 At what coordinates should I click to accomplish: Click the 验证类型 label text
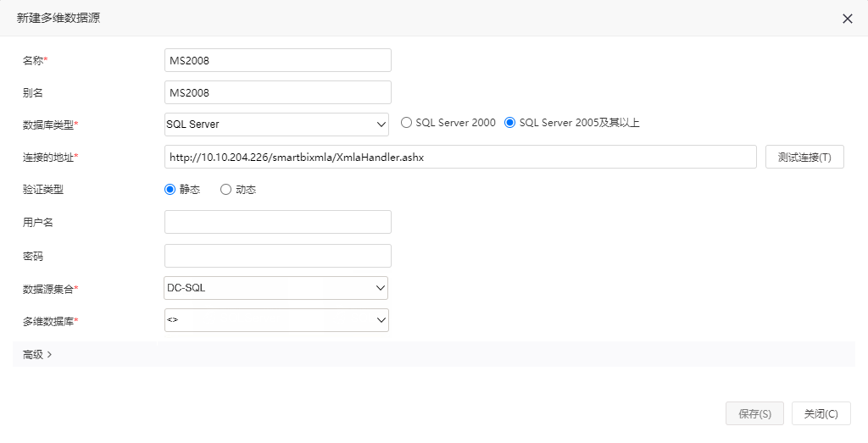[x=42, y=190]
